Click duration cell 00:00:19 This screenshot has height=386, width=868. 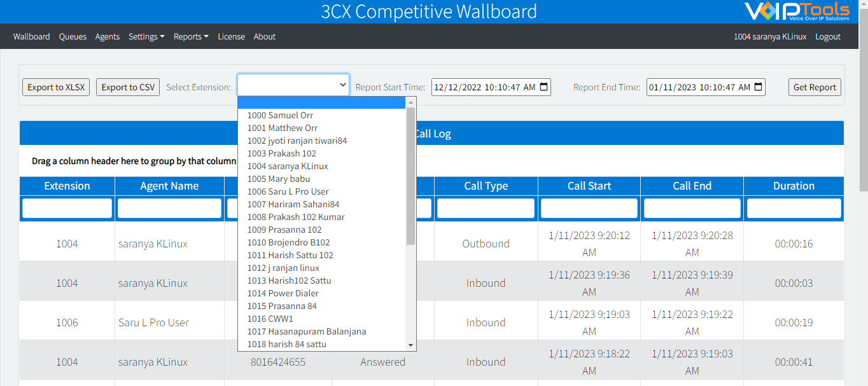pos(794,322)
